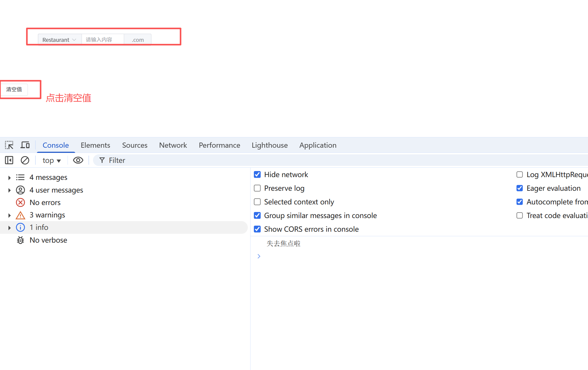Switch to the Elements tab
This screenshot has width=588, height=370.
pyautogui.click(x=95, y=145)
